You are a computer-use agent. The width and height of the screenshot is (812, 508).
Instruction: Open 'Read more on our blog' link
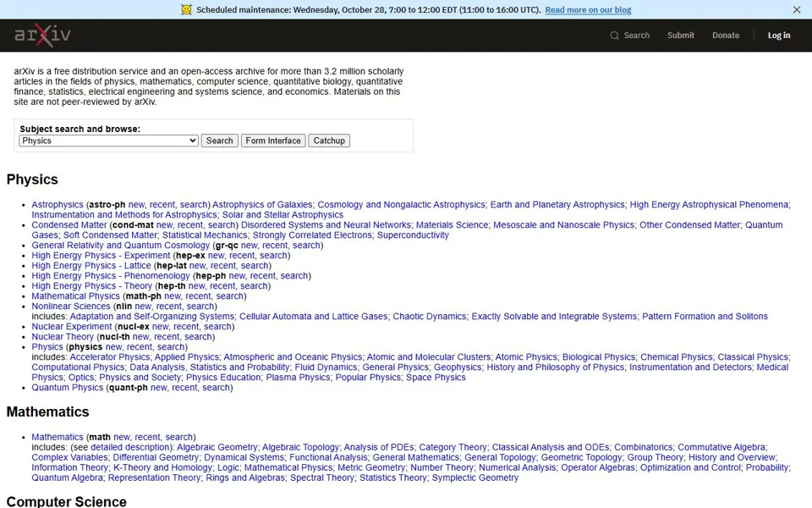coord(588,10)
